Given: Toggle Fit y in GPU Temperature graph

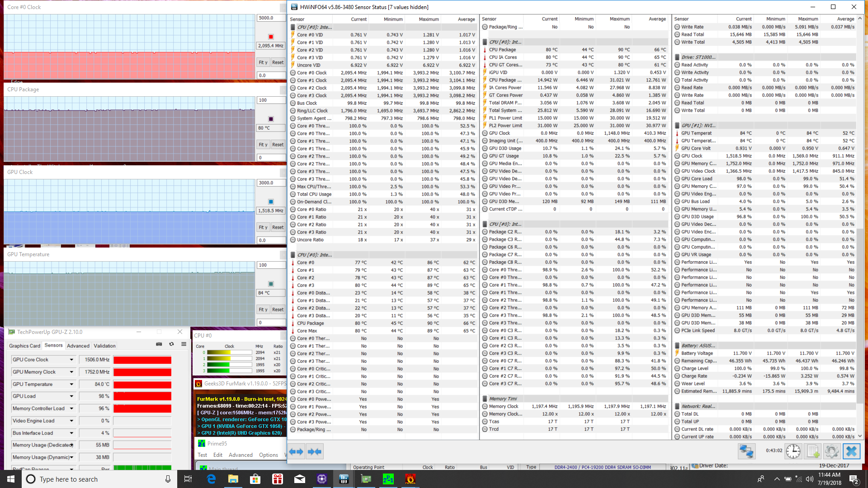Looking at the screenshot, I should [263, 310].
